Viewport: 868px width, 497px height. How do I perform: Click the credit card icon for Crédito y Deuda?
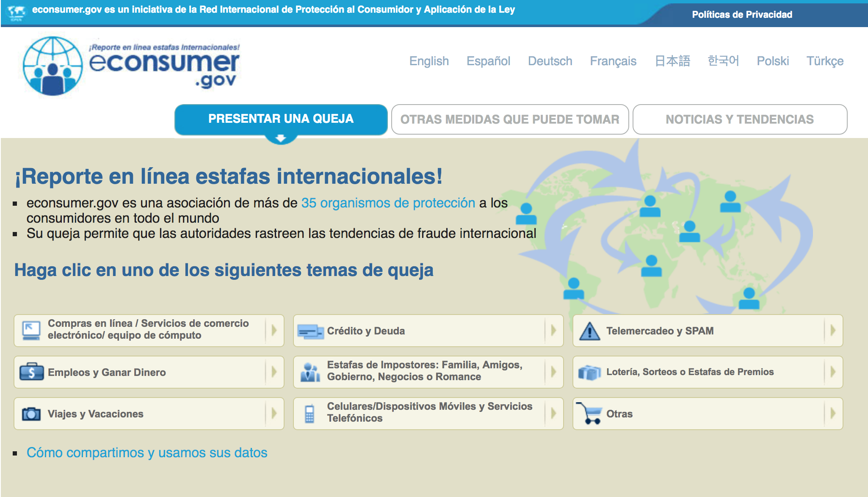coord(310,331)
